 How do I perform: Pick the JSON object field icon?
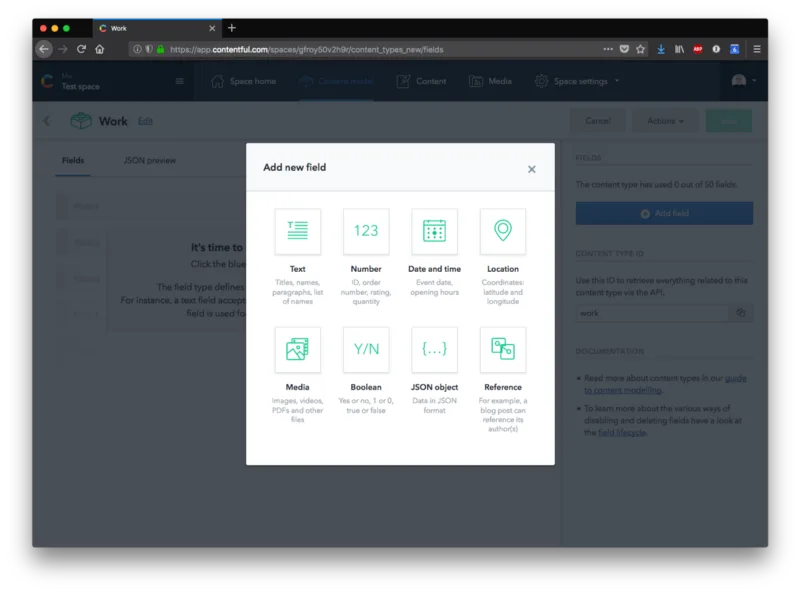pyautogui.click(x=434, y=350)
